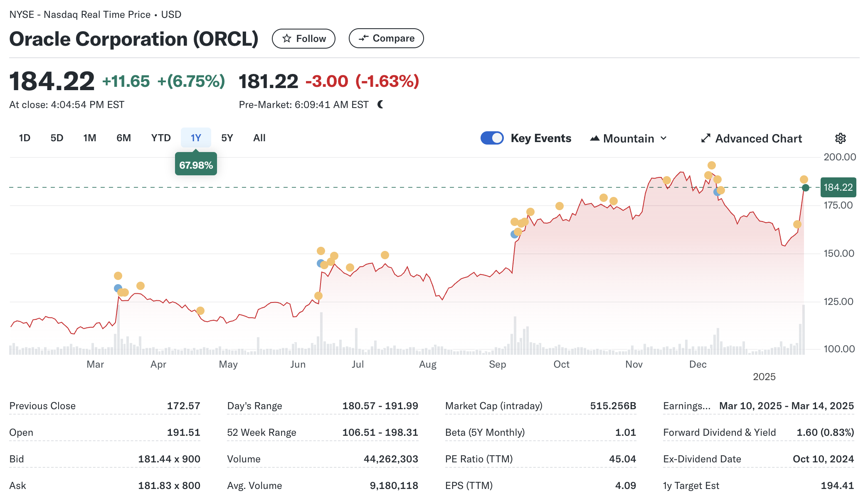868x501 pixels.
Task: Select the 1D time range tab
Action: click(x=25, y=138)
